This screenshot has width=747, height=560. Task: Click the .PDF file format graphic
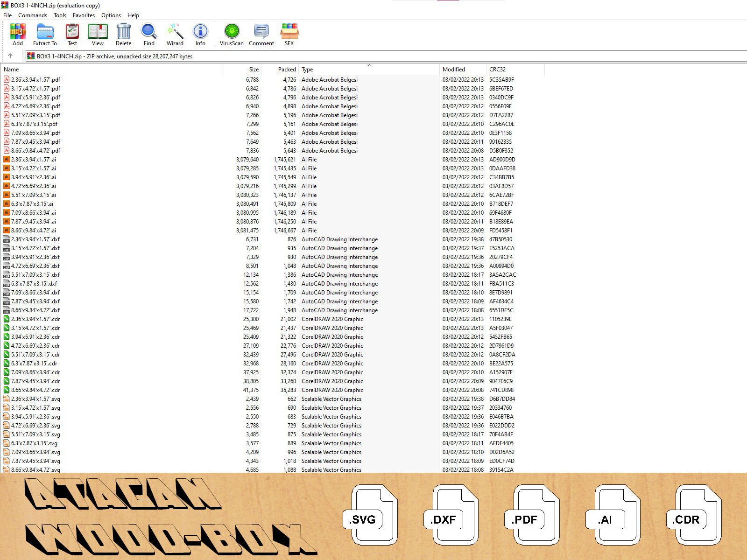pos(532,515)
